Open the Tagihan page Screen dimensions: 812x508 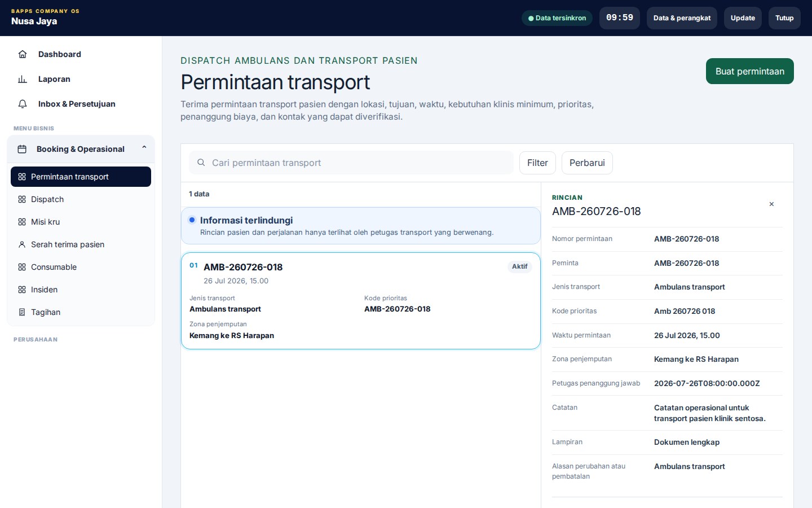point(81,312)
